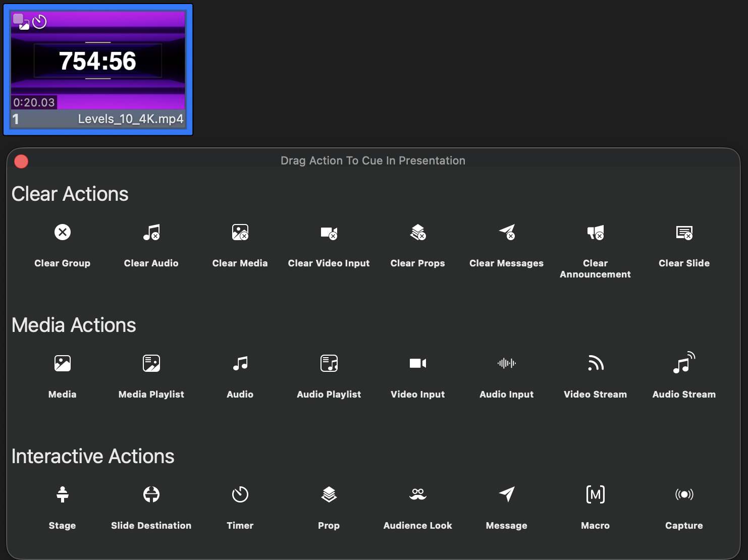
Task: Click the Clear Slide action icon
Action: (684, 233)
